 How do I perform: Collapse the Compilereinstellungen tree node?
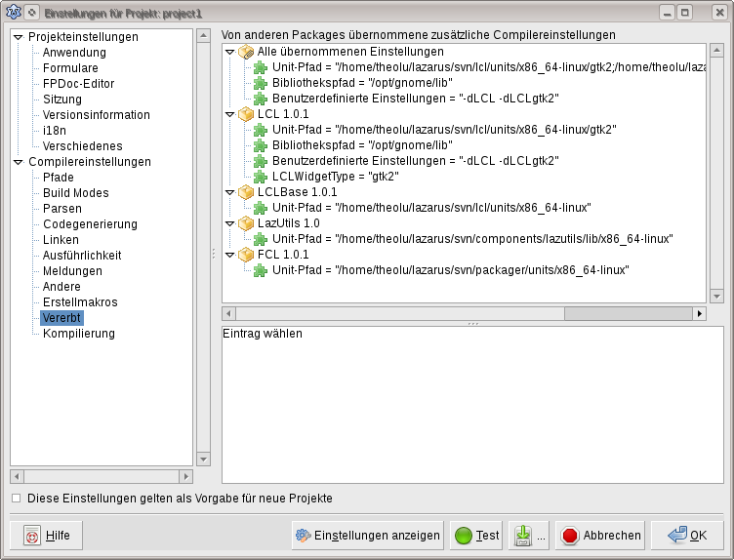18,162
